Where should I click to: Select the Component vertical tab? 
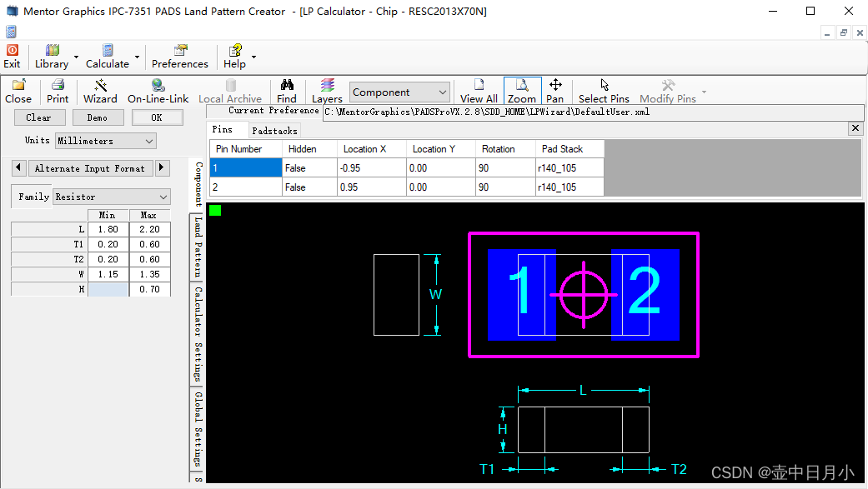198,185
